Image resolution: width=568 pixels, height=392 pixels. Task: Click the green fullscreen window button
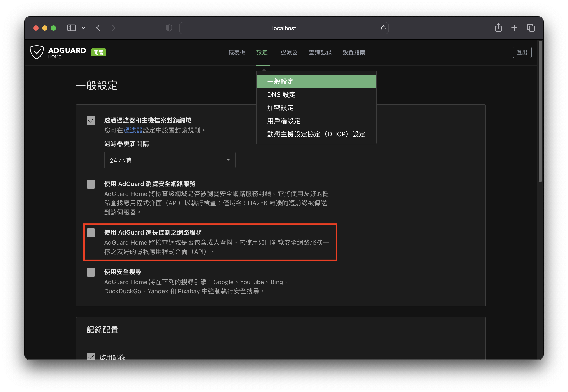(53, 28)
